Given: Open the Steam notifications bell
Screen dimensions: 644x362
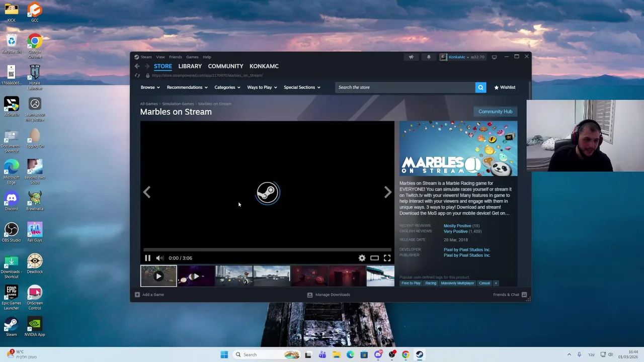Looking at the screenshot, I should 429,57.
